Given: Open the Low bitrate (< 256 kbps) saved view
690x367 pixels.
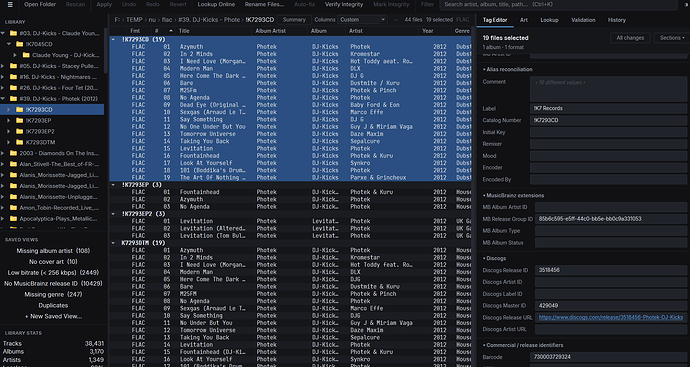Looking at the screenshot, I should click(x=53, y=273).
